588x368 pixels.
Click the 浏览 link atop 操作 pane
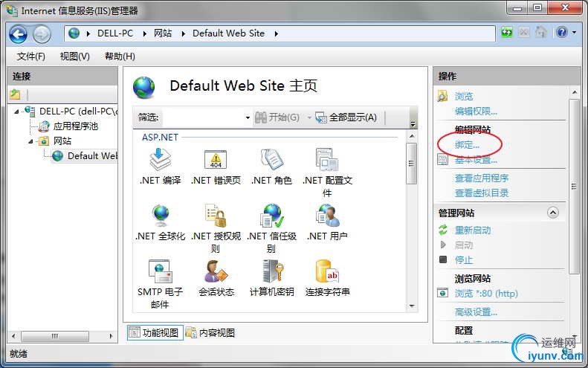tap(464, 97)
